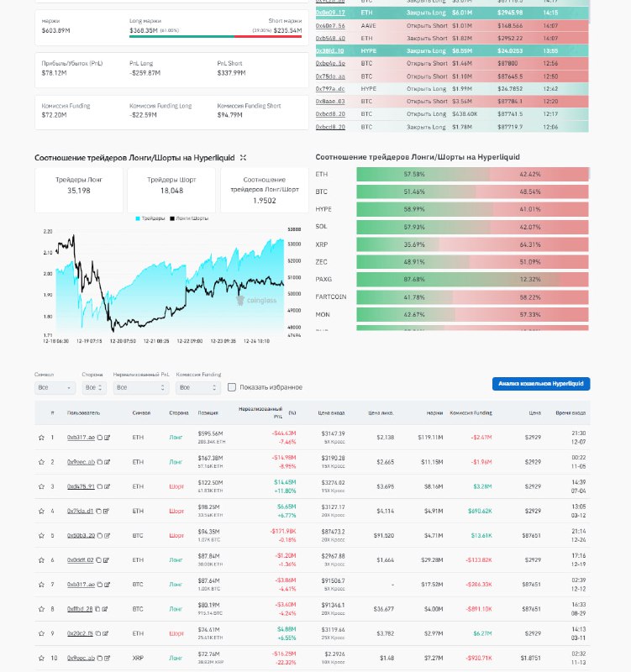Image resolution: width=631 pixels, height=672 pixels.
Task: Click the PAXG long/short ratio bar
Action: pyautogui.click(x=472, y=280)
